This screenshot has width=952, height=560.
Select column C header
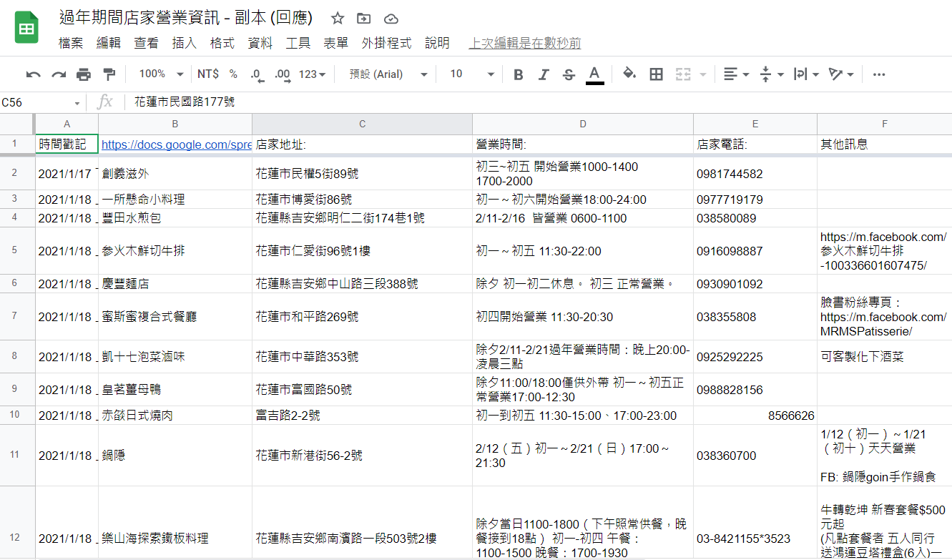362,124
